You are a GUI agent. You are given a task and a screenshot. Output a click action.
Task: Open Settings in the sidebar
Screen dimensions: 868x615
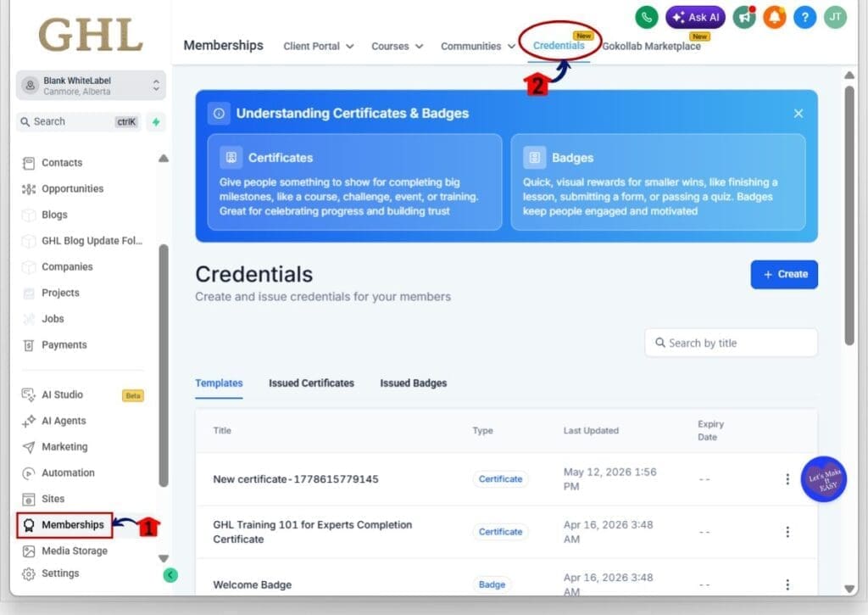(x=60, y=573)
